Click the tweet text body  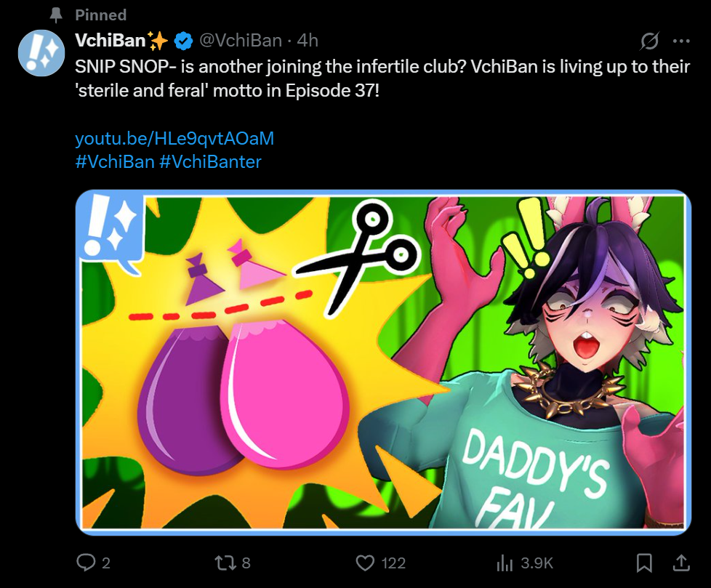click(x=382, y=78)
